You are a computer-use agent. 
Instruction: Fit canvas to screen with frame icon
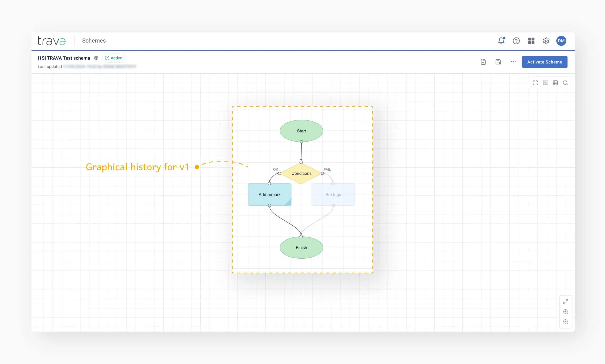click(x=535, y=83)
